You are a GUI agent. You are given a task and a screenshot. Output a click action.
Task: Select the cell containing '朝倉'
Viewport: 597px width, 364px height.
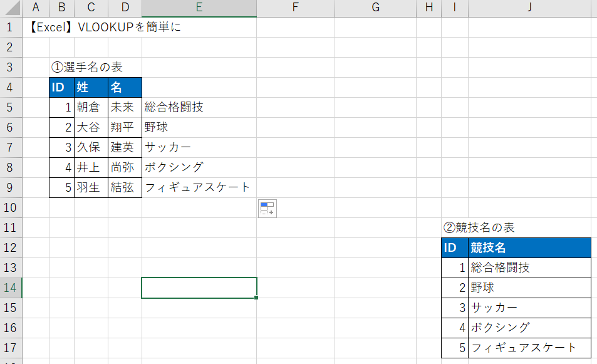(x=91, y=107)
